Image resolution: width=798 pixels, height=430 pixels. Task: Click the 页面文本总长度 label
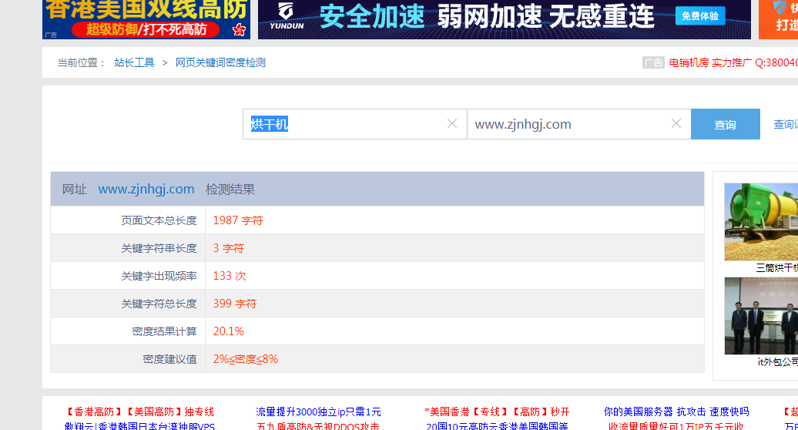[159, 220]
